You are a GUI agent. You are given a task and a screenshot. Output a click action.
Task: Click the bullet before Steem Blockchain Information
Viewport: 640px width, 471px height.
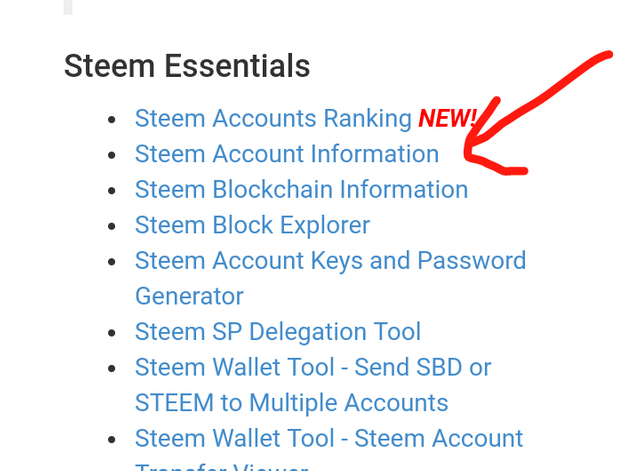tap(112, 191)
